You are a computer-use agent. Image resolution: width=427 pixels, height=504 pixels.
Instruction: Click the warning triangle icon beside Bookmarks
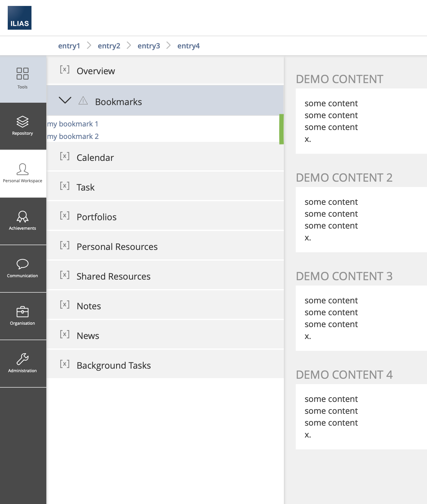83,101
